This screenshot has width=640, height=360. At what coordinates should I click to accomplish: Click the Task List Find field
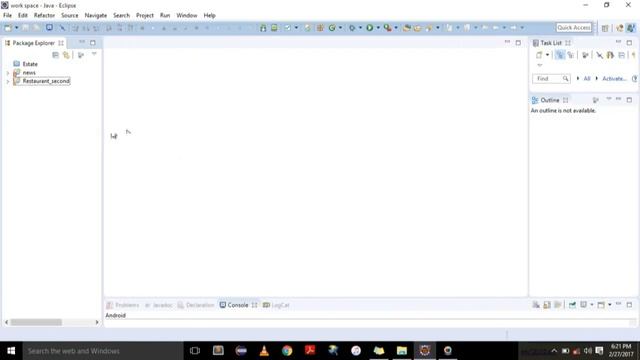click(551, 78)
